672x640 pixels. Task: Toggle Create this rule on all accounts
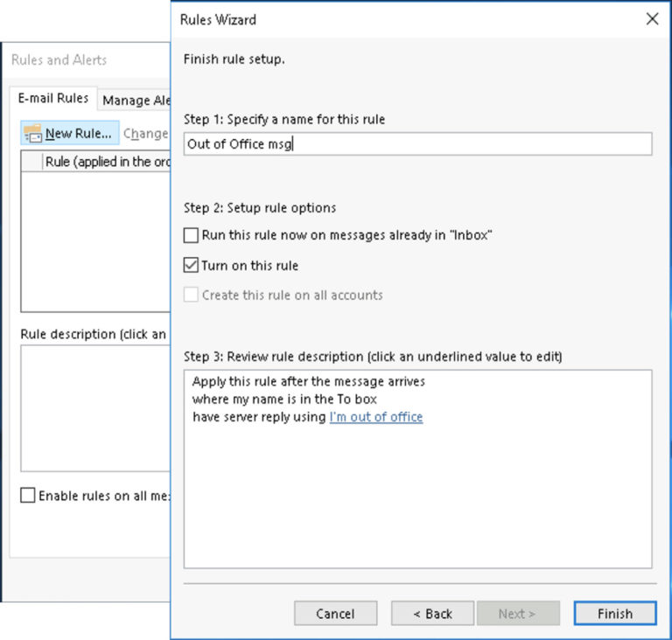coord(191,295)
